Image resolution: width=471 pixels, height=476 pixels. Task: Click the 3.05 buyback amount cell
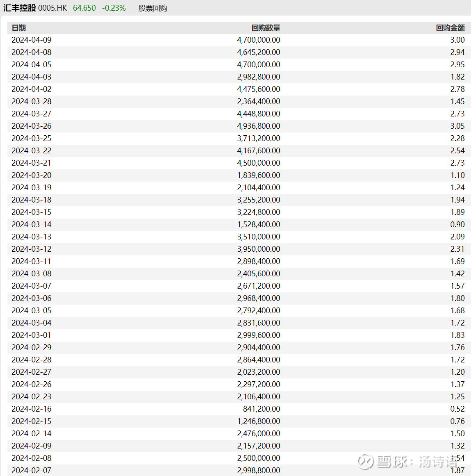457,126
